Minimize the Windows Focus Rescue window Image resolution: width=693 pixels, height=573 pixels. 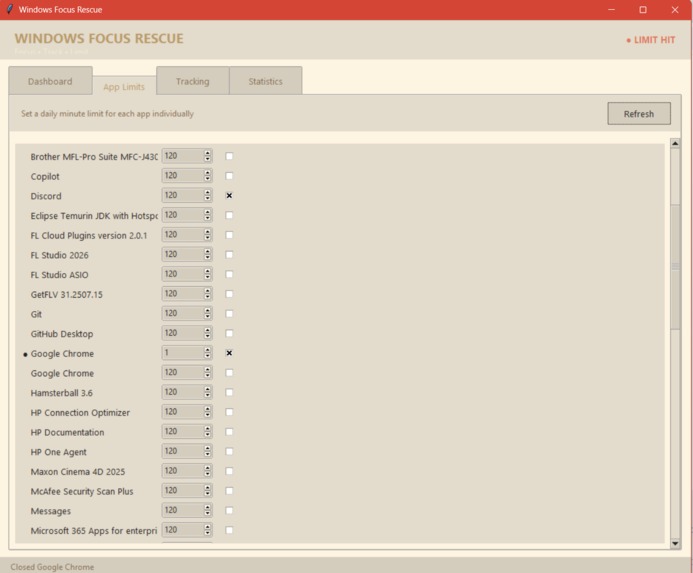[612, 10]
